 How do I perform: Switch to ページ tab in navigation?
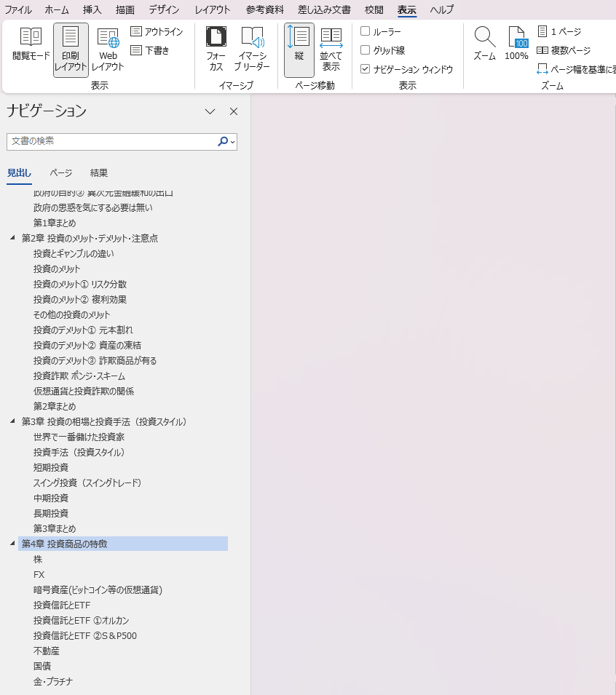[x=61, y=173]
